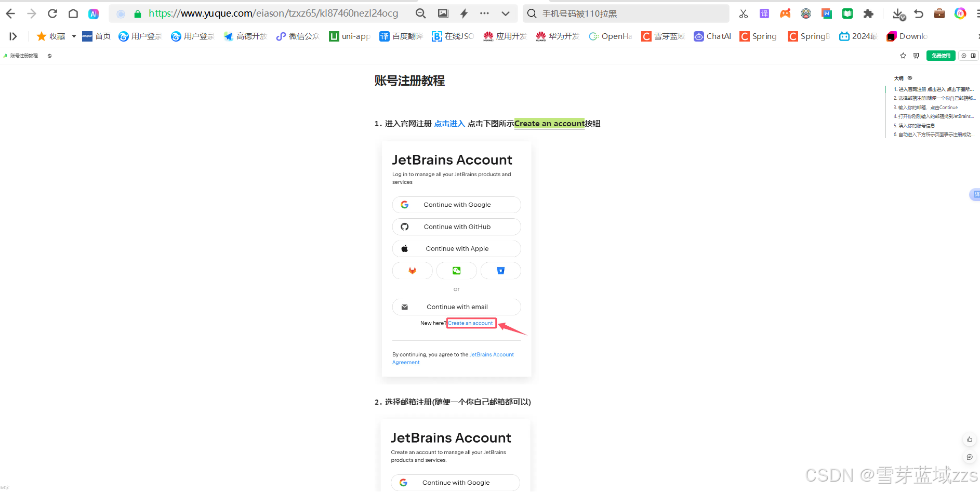
Task: Open the page zoom magnifier in the address bar
Action: pos(421,14)
